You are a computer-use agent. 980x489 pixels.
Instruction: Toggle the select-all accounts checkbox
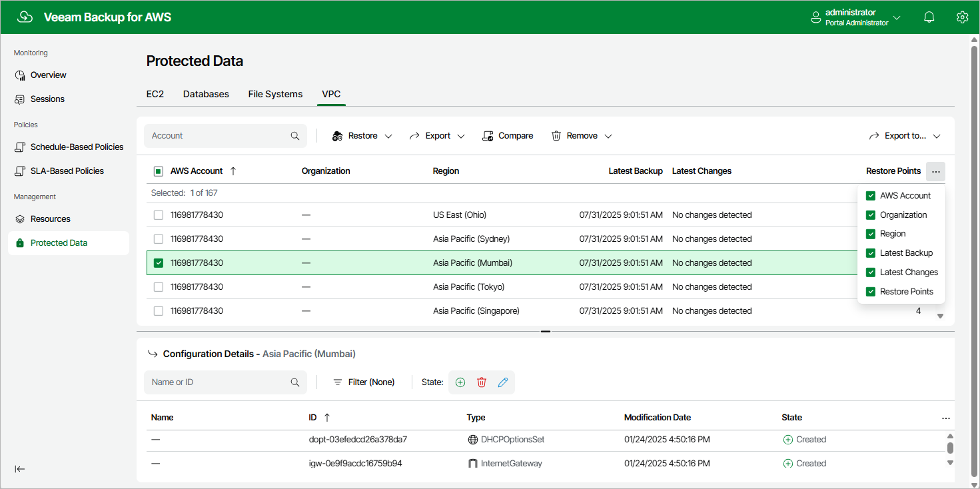(159, 171)
